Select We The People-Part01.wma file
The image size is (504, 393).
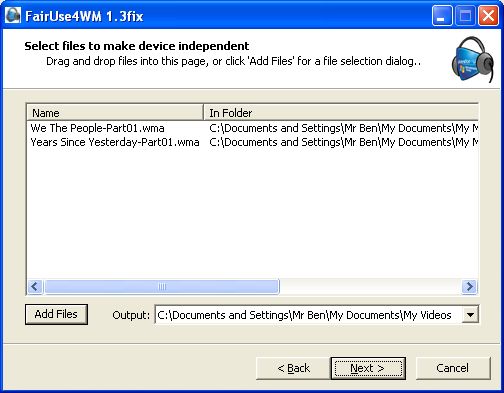pos(97,128)
